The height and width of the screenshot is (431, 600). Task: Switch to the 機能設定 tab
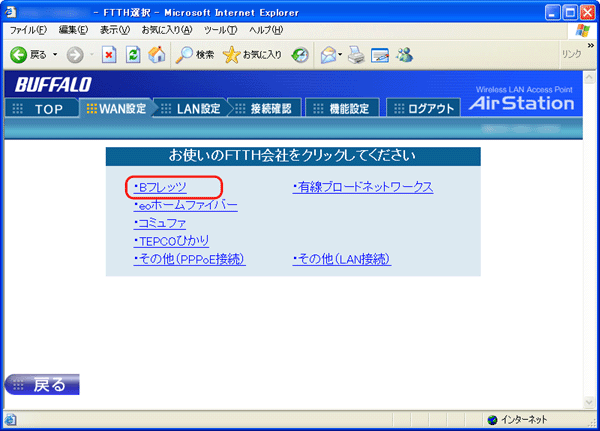tap(342, 109)
